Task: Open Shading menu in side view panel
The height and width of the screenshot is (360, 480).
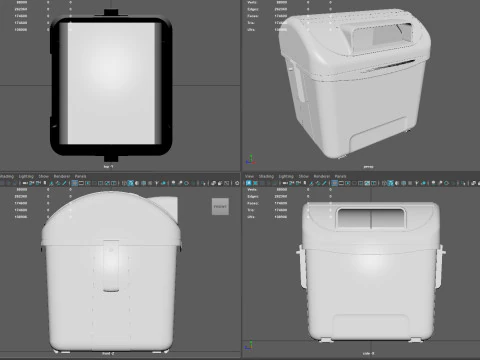Action: (x=266, y=176)
